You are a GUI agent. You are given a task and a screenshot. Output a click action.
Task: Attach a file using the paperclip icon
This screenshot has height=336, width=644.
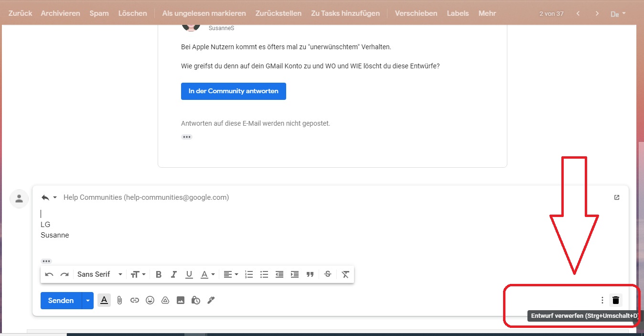119,300
